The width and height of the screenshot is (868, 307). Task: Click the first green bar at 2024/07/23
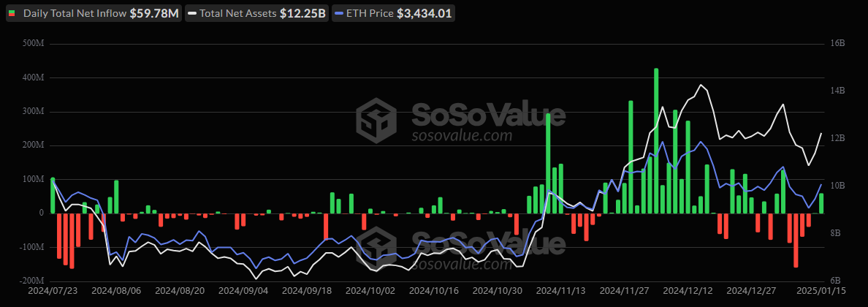click(53, 195)
